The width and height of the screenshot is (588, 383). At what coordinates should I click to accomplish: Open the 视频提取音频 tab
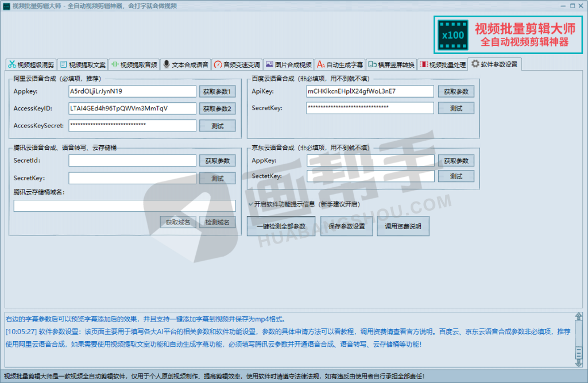(134, 64)
